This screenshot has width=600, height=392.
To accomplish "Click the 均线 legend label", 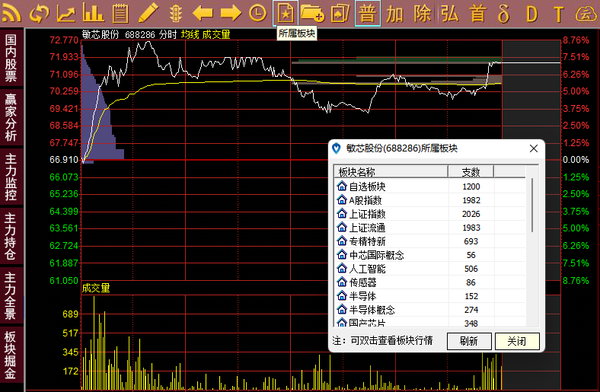I will click(190, 35).
